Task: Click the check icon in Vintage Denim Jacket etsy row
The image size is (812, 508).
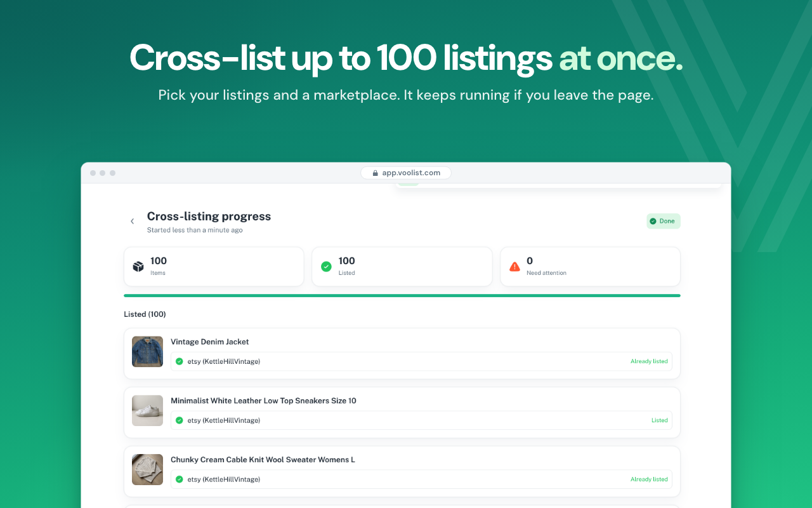Action: tap(179, 361)
